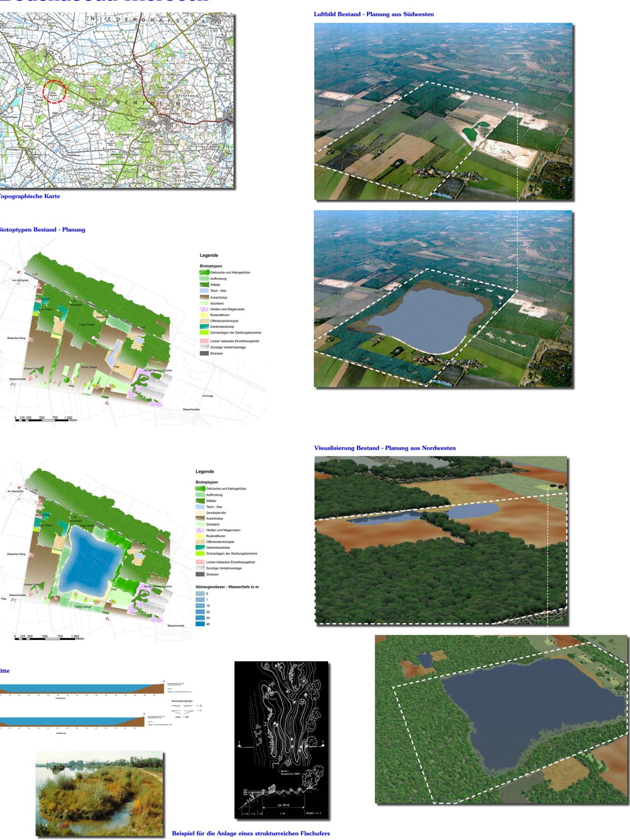Click the 'Biotoptypen Bestand - Planung' heading

coord(42,230)
